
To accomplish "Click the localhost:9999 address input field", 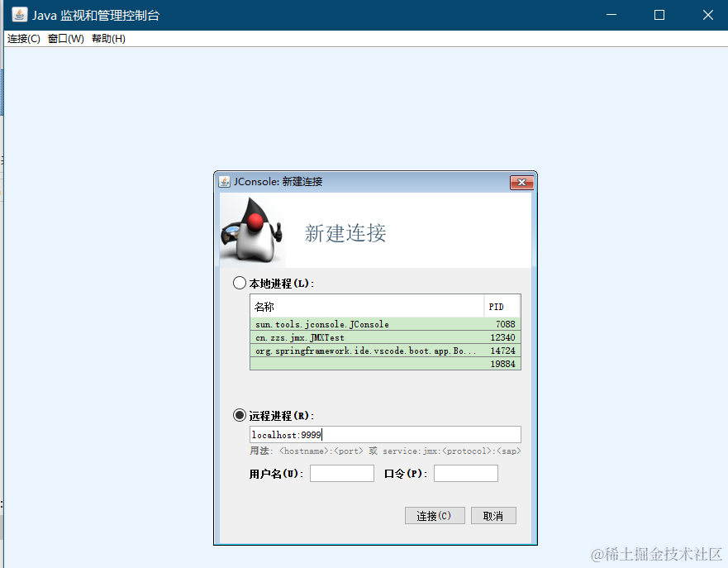I will [x=385, y=434].
